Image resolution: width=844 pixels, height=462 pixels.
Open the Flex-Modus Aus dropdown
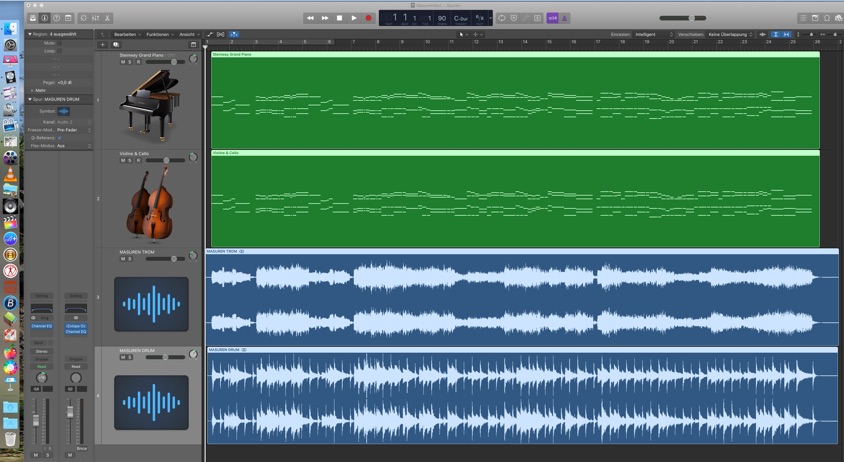click(x=74, y=146)
